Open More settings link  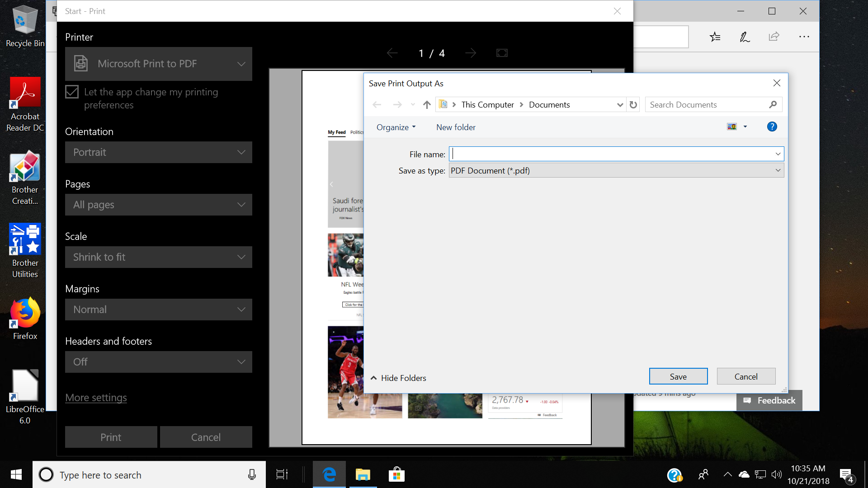pyautogui.click(x=96, y=398)
